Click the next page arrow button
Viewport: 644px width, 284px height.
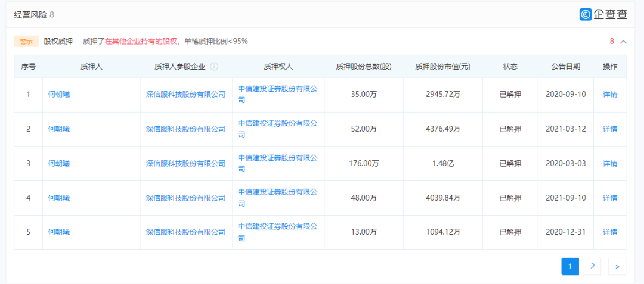(617, 266)
